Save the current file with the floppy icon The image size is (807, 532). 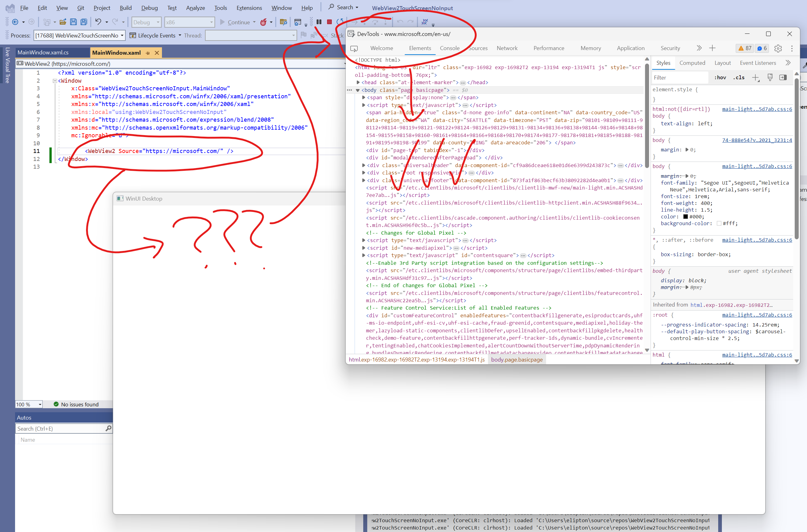(73, 22)
